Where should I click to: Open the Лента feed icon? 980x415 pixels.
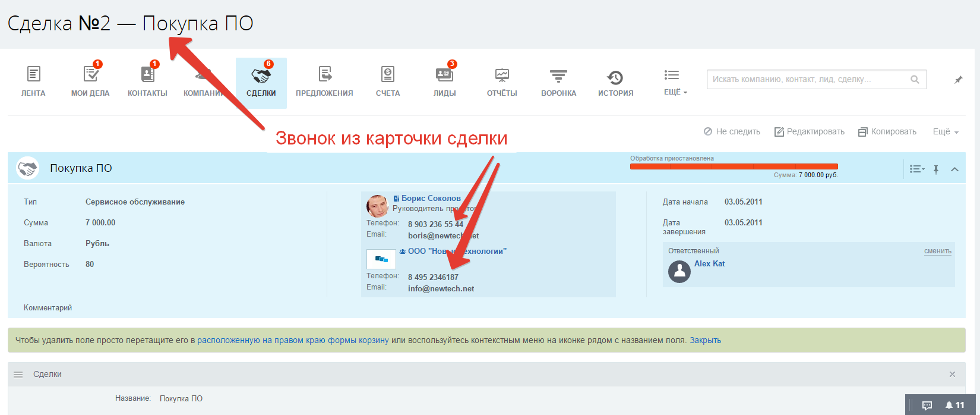click(33, 81)
